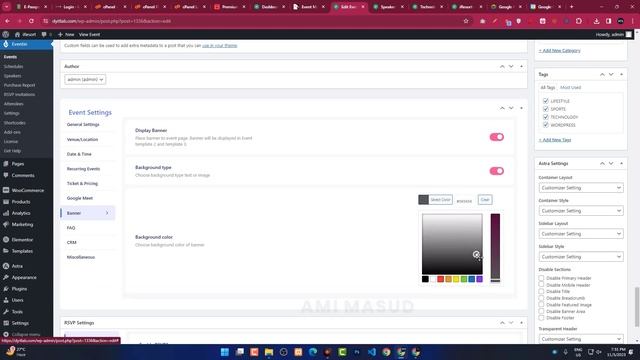Open Container Style dropdown

581,211
